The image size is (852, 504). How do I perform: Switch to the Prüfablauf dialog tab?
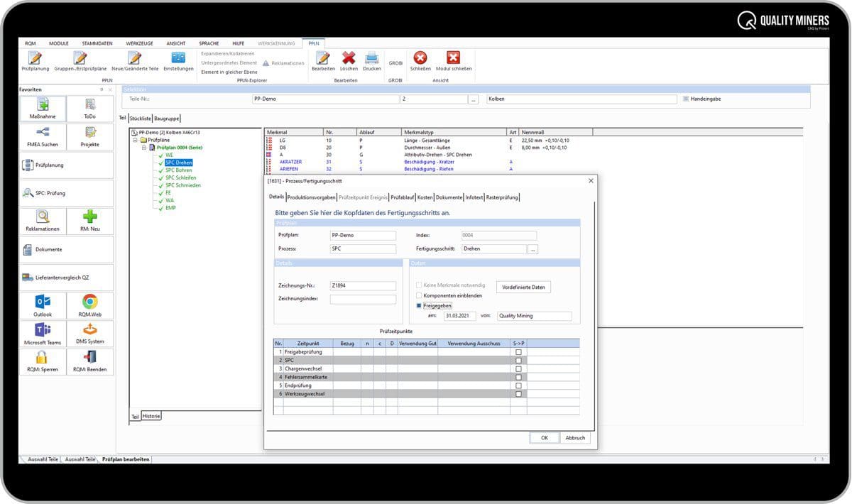pos(402,197)
